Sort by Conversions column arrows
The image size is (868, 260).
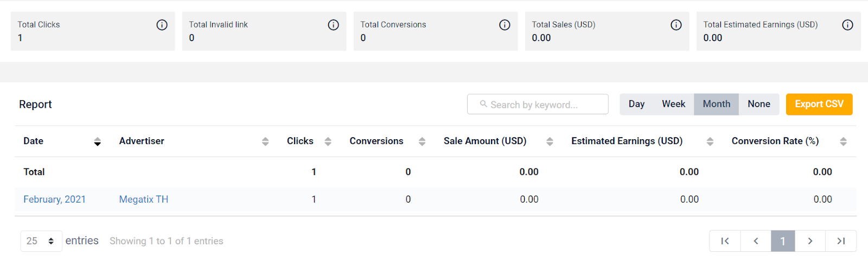tap(422, 141)
